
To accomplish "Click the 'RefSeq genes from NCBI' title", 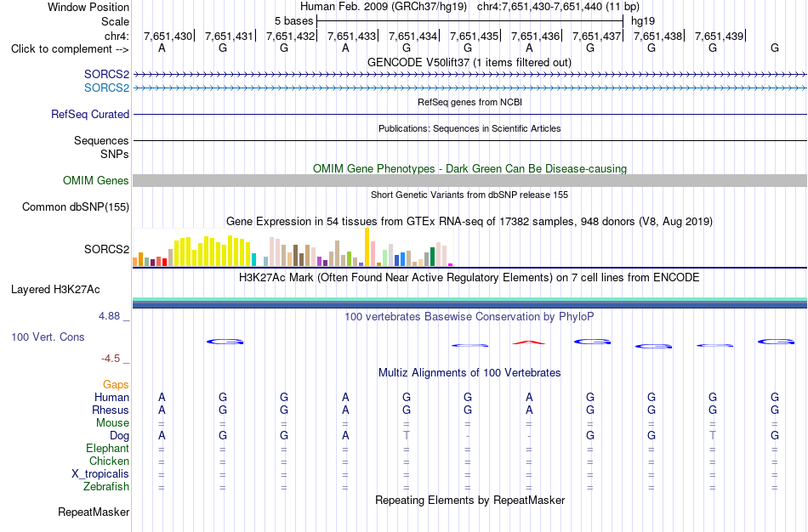I will [469, 103].
